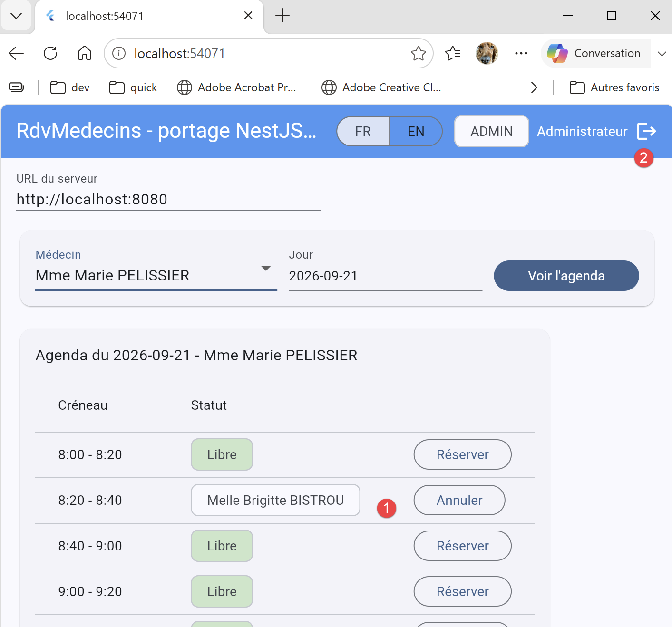672x627 pixels.
Task: Open the quick favorites folder
Action: 134,87
